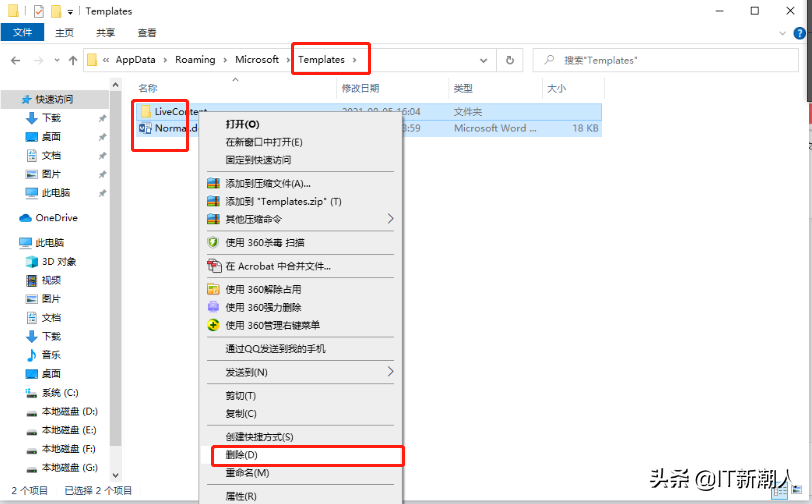The height and width of the screenshot is (504, 812).
Task: Select the LiveContent folder icon
Action: tap(146, 111)
